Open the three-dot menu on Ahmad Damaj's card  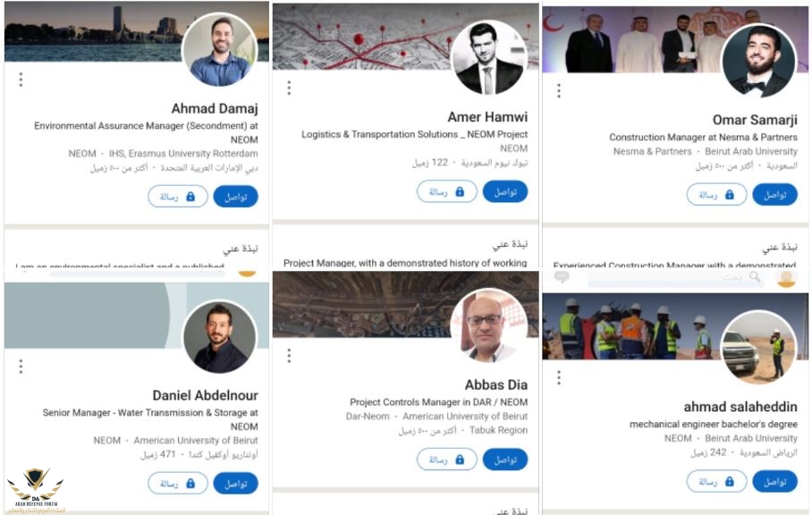[21, 80]
